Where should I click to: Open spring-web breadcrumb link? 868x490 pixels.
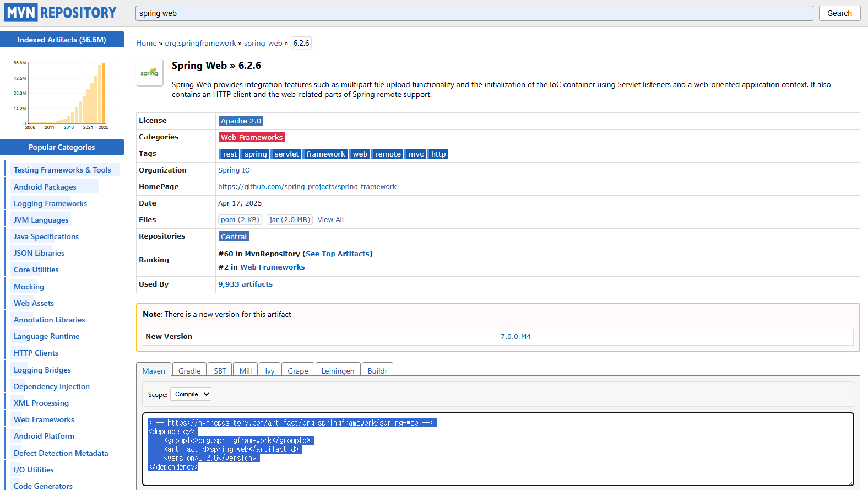pos(263,43)
